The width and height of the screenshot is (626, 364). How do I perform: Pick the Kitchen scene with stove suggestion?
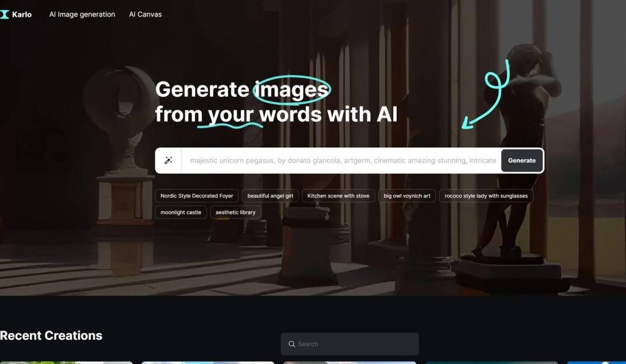pos(338,196)
